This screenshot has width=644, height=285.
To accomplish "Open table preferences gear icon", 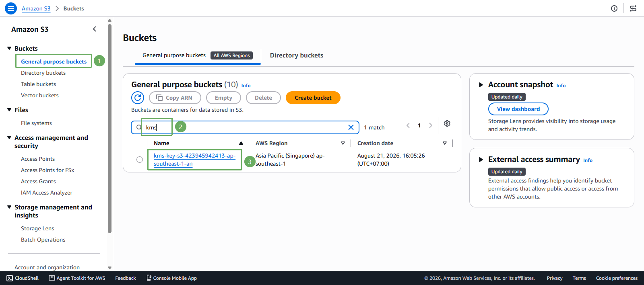I will pyautogui.click(x=447, y=123).
